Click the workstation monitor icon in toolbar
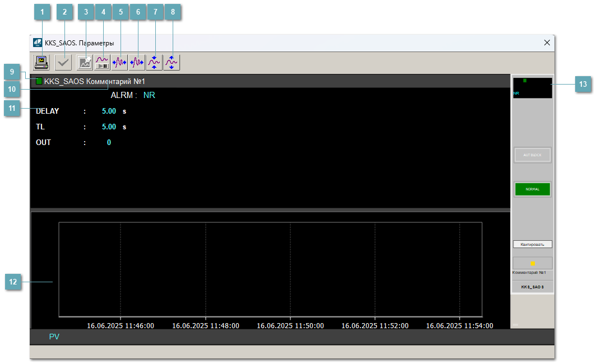The image size is (597, 364). (41, 62)
